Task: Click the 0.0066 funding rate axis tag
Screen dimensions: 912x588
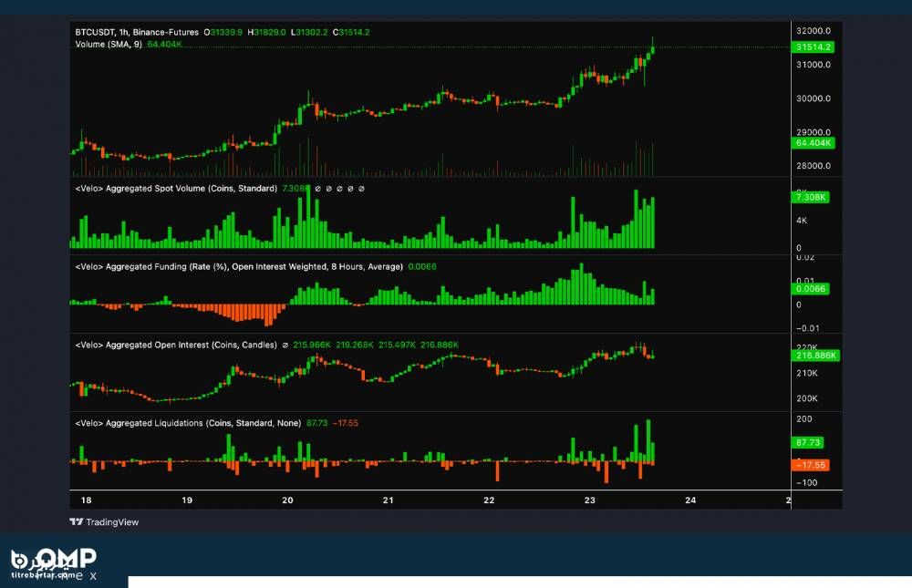Action: point(810,288)
